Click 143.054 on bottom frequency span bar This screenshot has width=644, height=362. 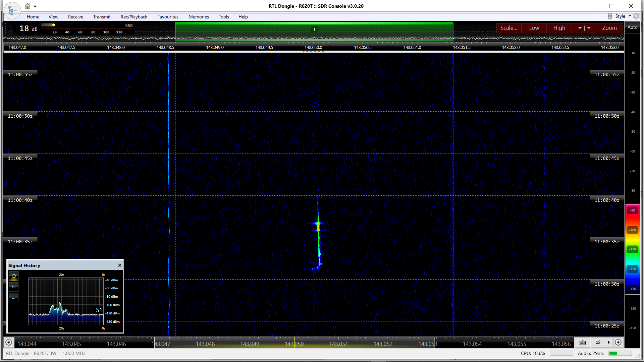[x=472, y=344]
